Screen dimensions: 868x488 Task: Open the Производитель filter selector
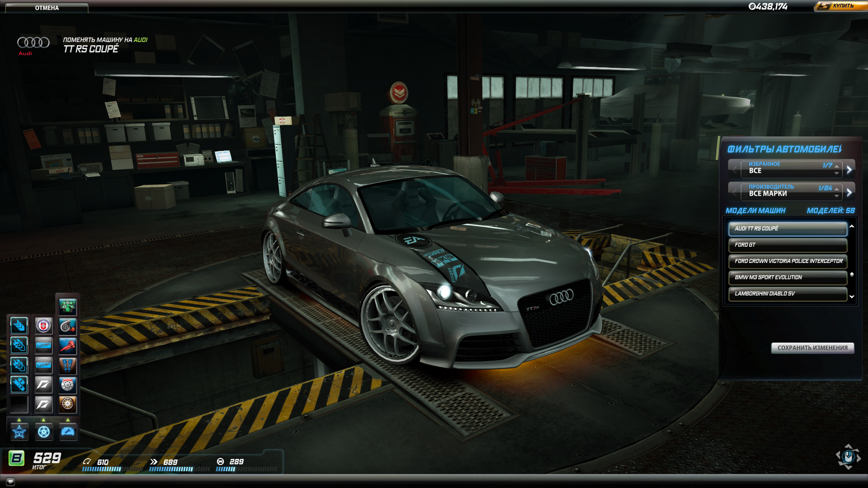[791, 192]
